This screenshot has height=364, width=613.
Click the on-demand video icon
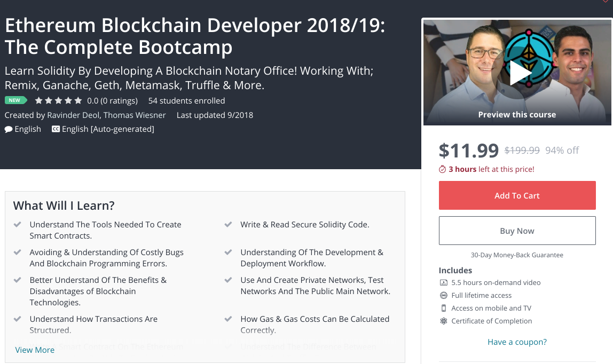tap(443, 283)
